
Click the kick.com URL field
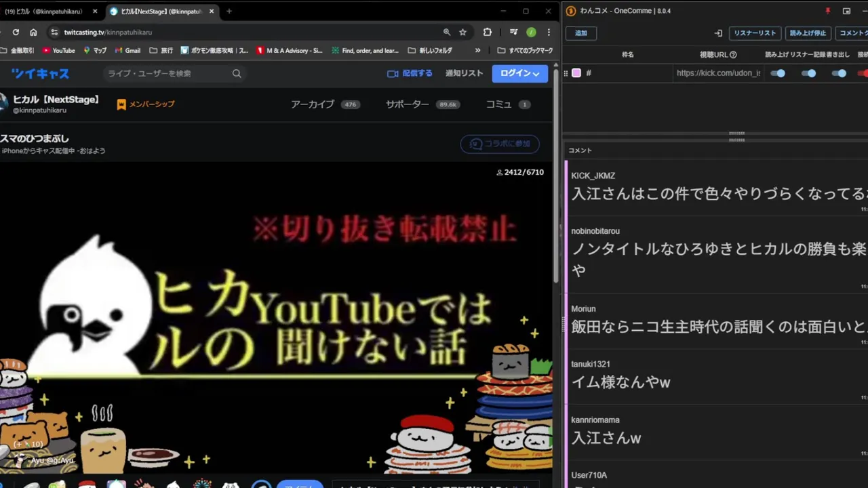click(718, 73)
